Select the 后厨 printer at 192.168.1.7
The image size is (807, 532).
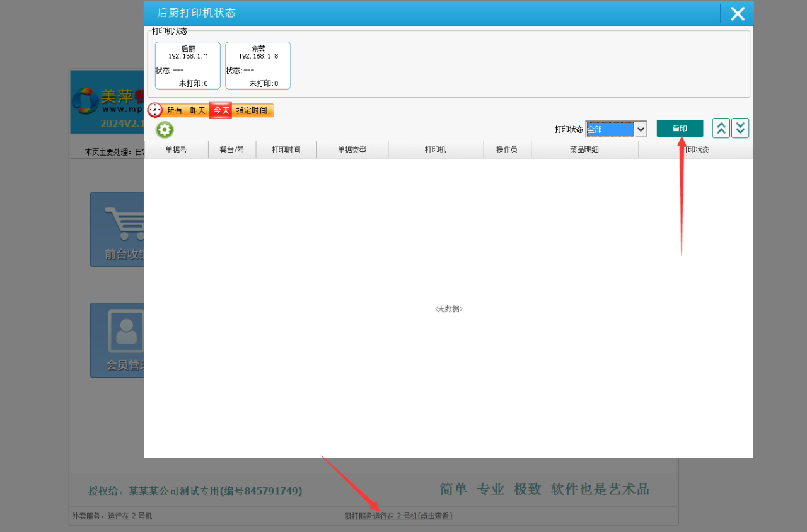187,65
